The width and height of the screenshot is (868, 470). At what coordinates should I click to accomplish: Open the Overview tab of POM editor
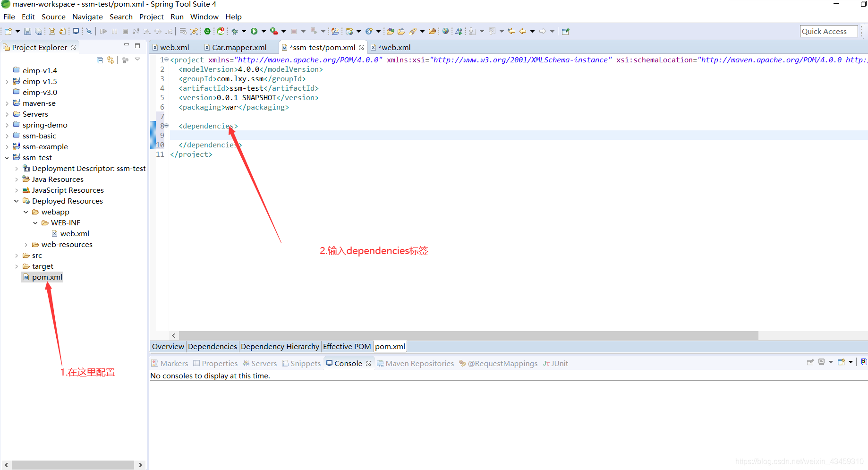point(168,346)
